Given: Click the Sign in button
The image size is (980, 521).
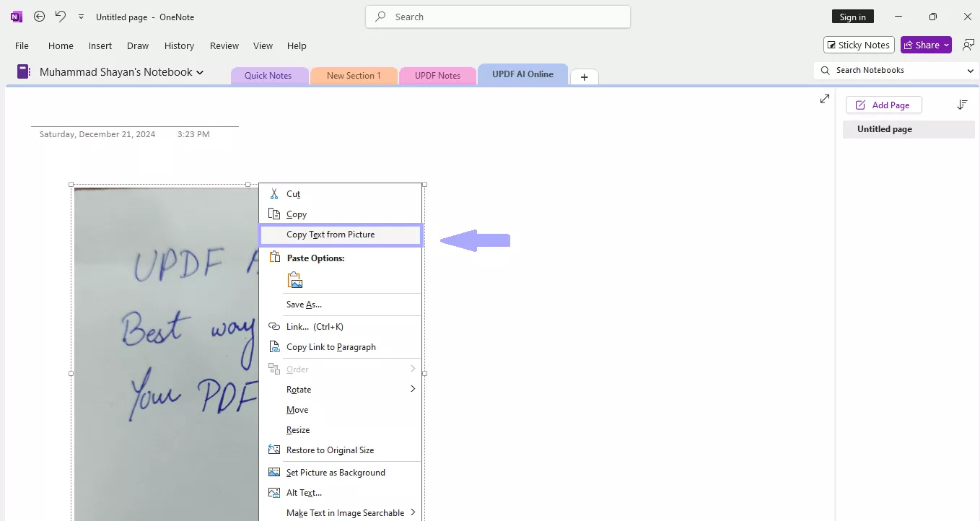Looking at the screenshot, I should pos(852,16).
